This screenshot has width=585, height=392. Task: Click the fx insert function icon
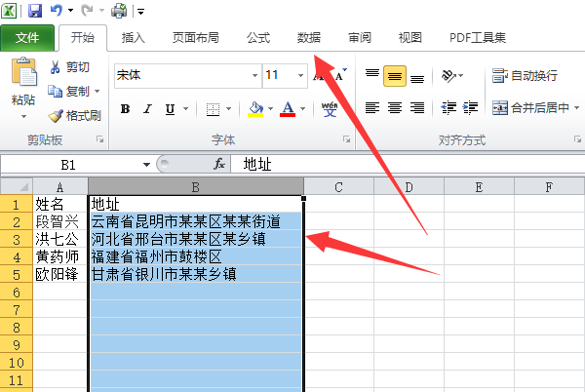point(219,164)
